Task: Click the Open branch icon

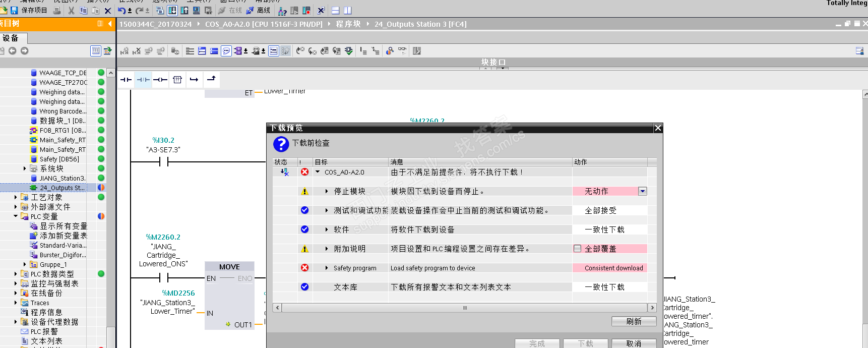Action: (194, 80)
